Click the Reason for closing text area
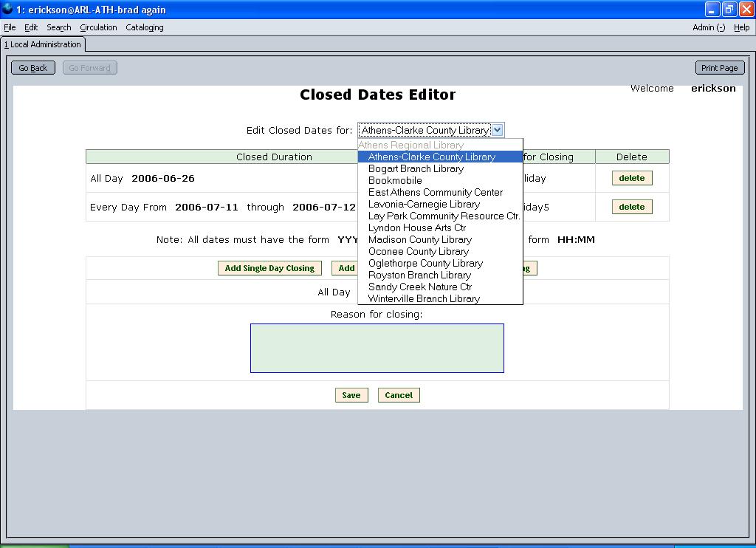The image size is (756, 548). 377,348
